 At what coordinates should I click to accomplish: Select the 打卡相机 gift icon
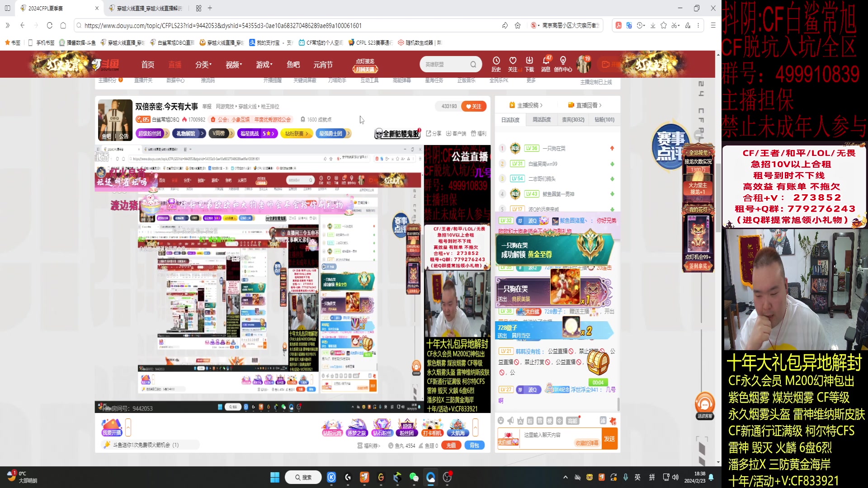tap(433, 427)
